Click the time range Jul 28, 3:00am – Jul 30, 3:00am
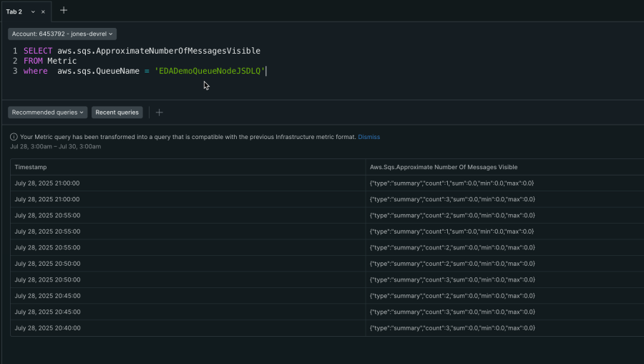Screen dimensions: 644x364 [x=55, y=146]
